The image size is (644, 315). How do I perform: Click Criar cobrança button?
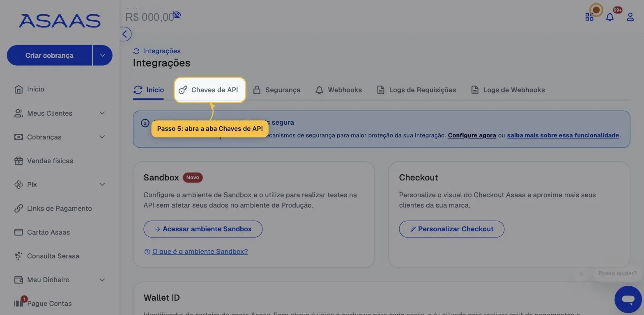(49, 55)
